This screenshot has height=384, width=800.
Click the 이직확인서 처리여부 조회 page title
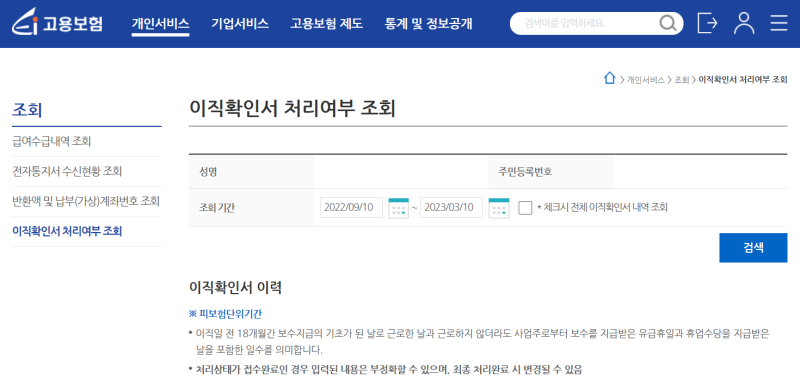click(x=292, y=108)
